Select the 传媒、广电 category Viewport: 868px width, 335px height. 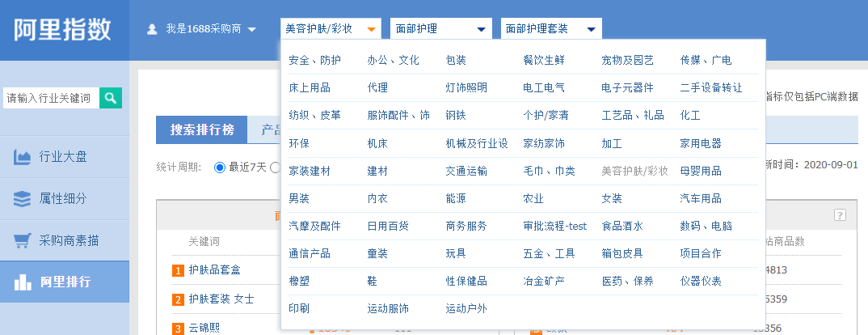pyautogui.click(x=706, y=61)
